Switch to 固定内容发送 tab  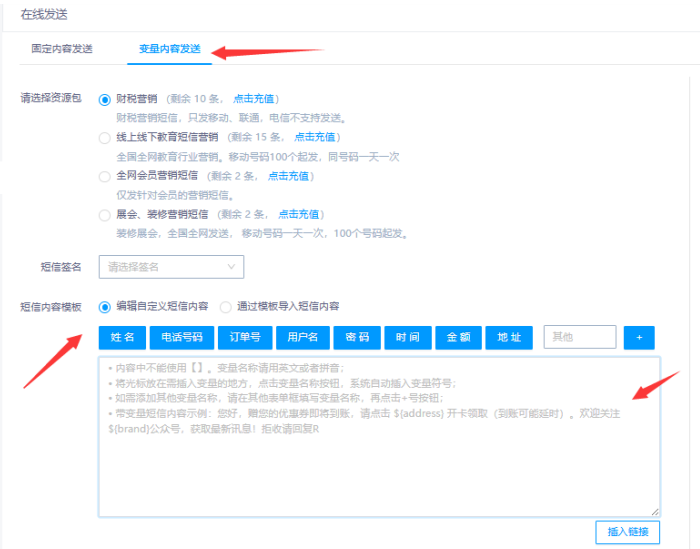[x=62, y=48]
